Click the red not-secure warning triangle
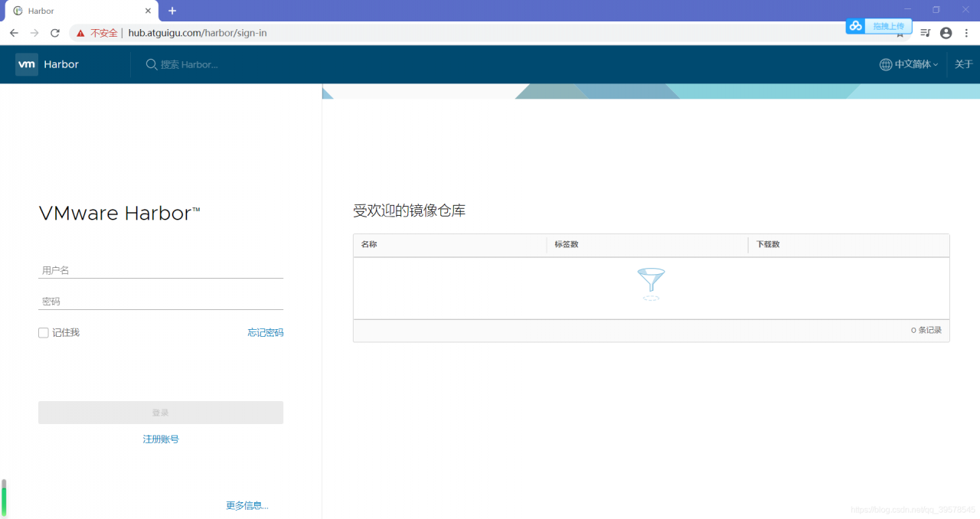This screenshot has height=519, width=980. [80, 33]
